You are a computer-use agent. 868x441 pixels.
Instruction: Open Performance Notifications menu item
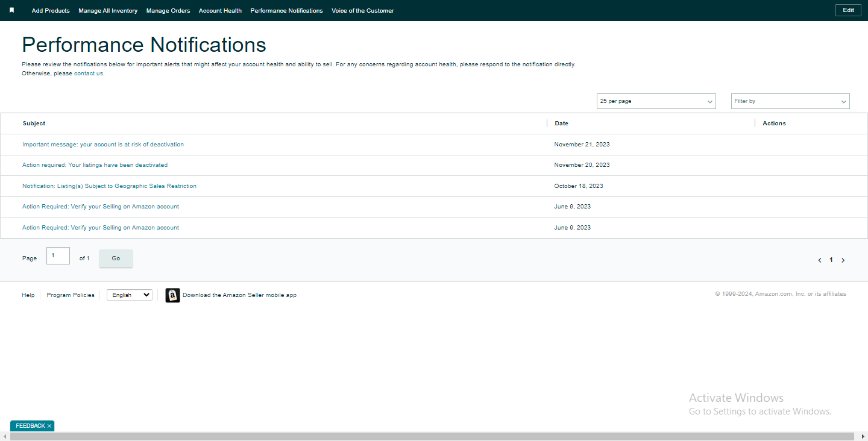[x=286, y=11]
